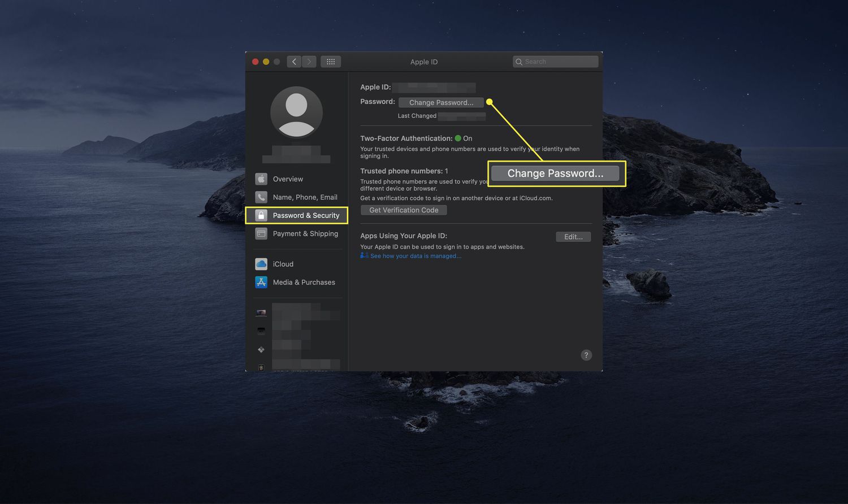Open the 'See how your data is managed' link

pyautogui.click(x=416, y=256)
